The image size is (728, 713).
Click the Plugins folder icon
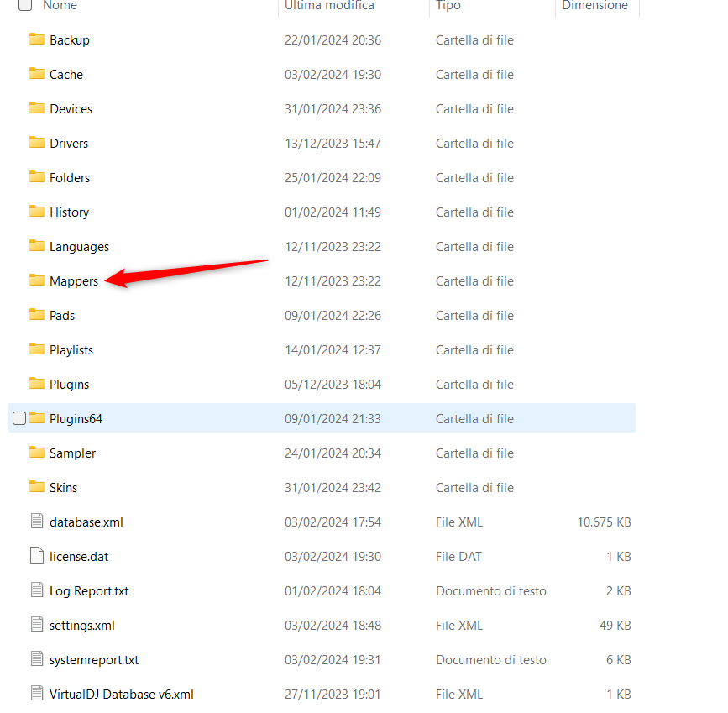click(x=37, y=383)
